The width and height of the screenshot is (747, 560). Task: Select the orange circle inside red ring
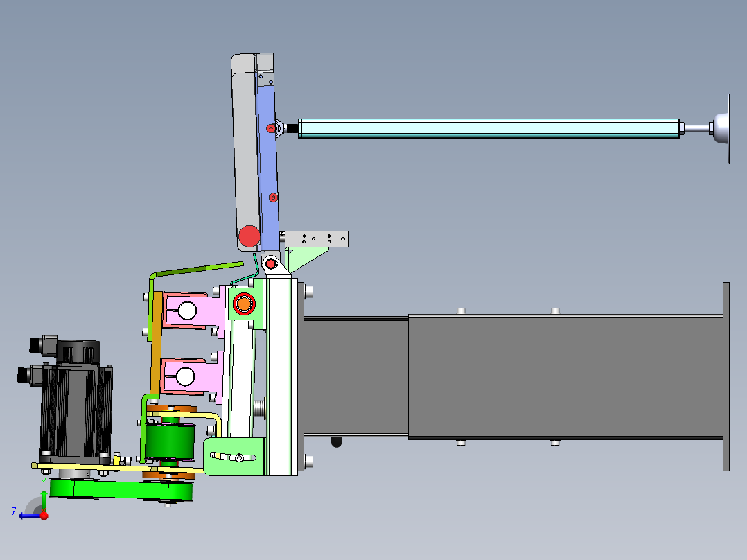(x=244, y=304)
